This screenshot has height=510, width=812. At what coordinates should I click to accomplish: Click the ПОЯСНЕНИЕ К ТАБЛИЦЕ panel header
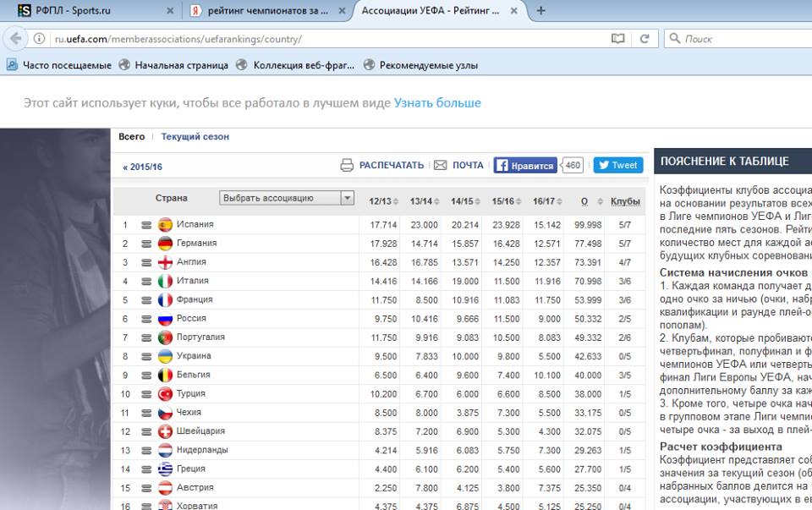tap(732, 161)
